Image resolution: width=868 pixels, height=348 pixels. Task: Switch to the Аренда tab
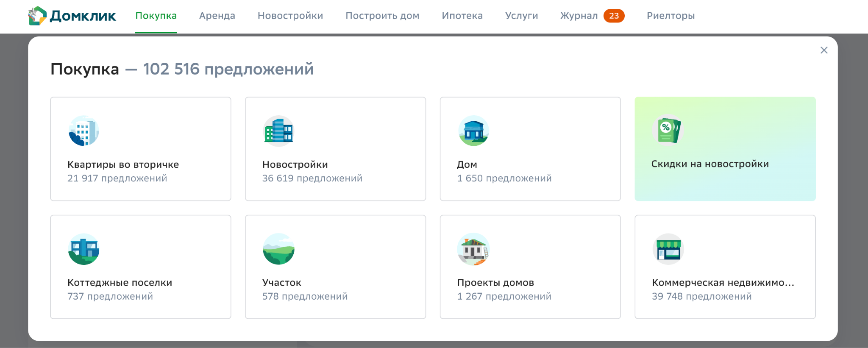pos(217,16)
